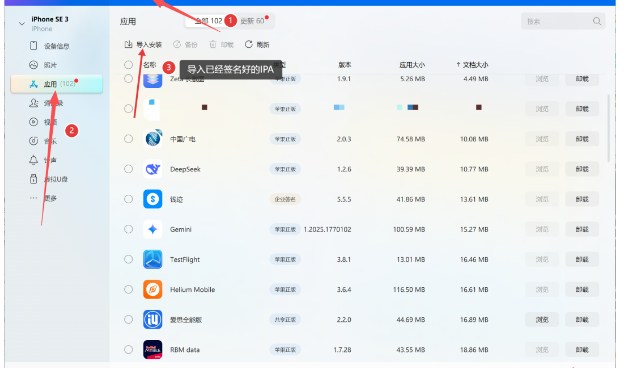Screen dimensions: 628x368
Task: Select the 中国广电 row checkbox
Action: click(x=128, y=139)
